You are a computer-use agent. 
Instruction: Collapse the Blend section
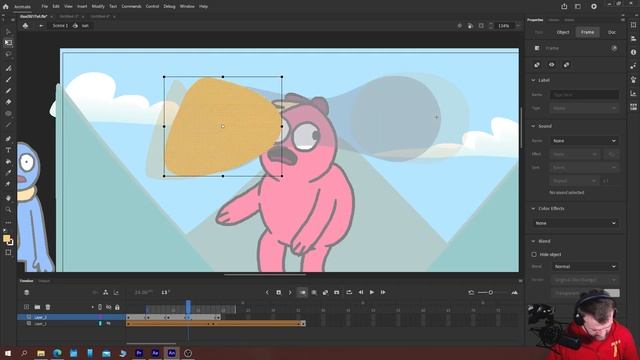click(x=533, y=241)
